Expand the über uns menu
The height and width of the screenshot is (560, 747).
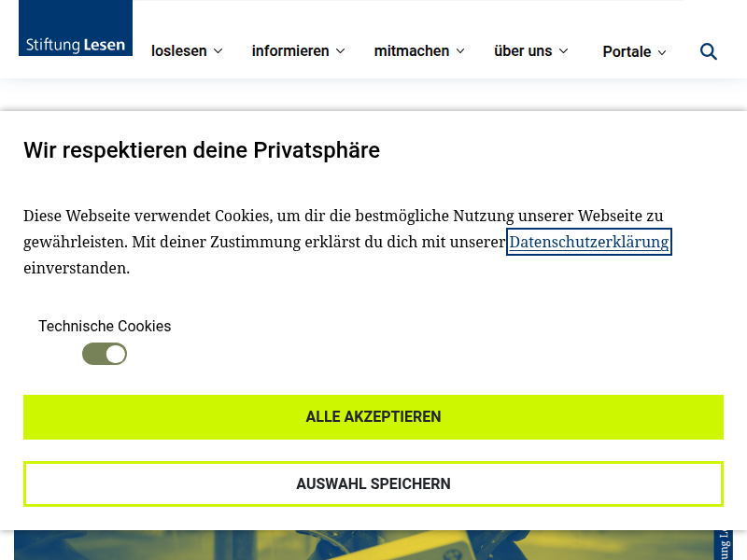click(x=531, y=51)
